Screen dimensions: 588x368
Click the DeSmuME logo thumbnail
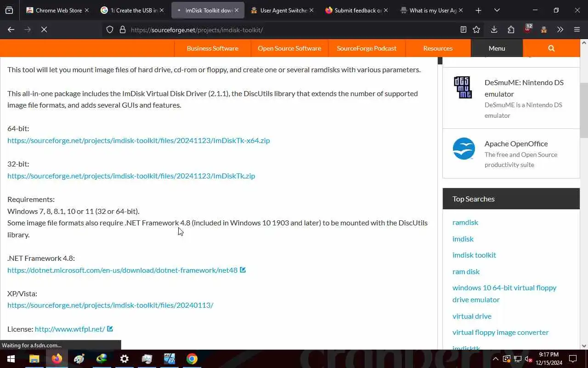[x=463, y=87]
